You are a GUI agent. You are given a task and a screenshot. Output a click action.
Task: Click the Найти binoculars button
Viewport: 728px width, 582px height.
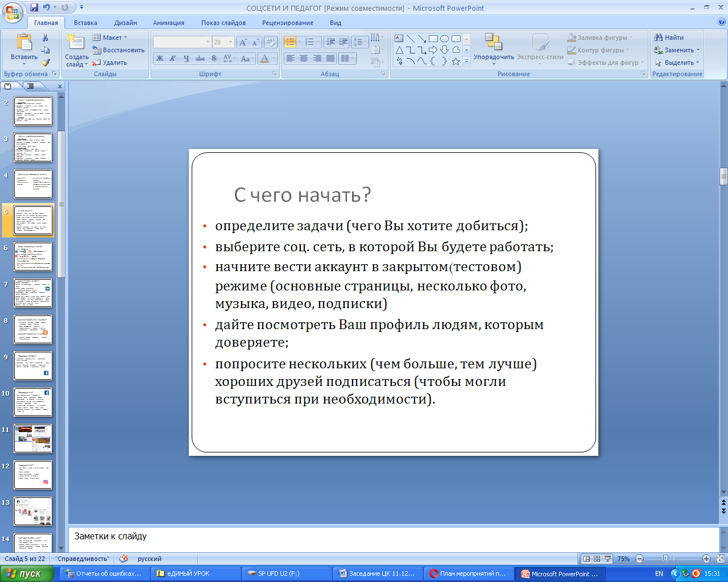[x=669, y=38]
